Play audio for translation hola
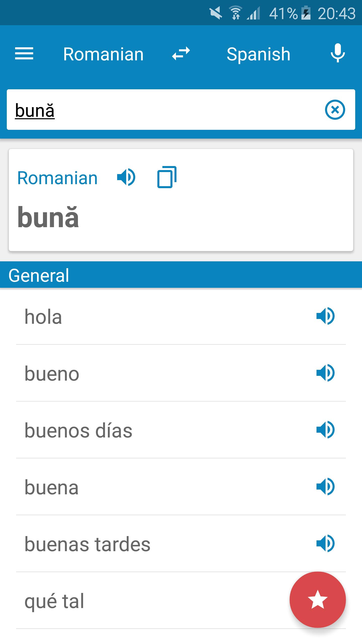Image resolution: width=362 pixels, height=644 pixels. [x=325, y=316]
